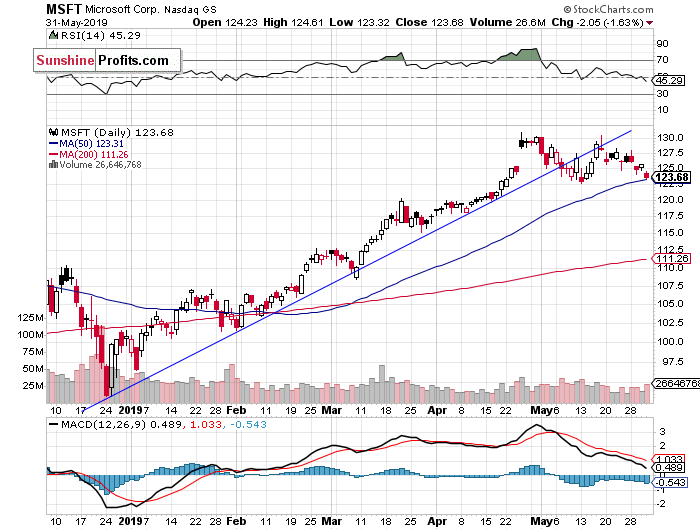
Task: Click the SunshineProfits.com logo
Action: point(107,60)
